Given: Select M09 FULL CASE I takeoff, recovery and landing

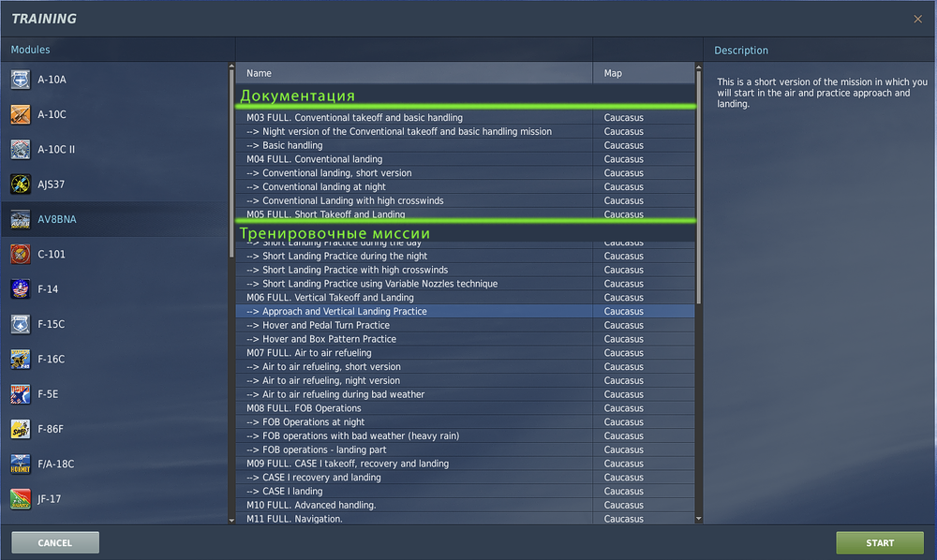Looking at the screenshot, I should tap(465, 464).
